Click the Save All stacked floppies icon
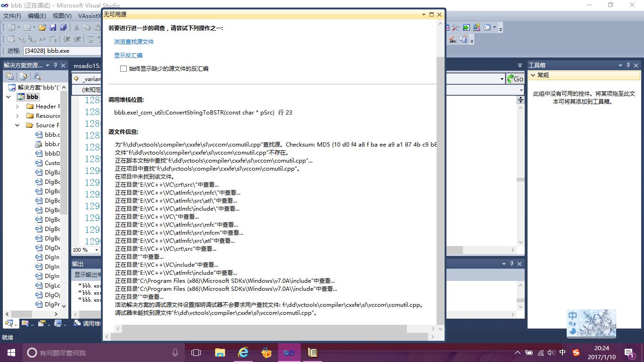The width and height of the screenshot is (644, 362). pyautogui.click(x=63, y=27)
